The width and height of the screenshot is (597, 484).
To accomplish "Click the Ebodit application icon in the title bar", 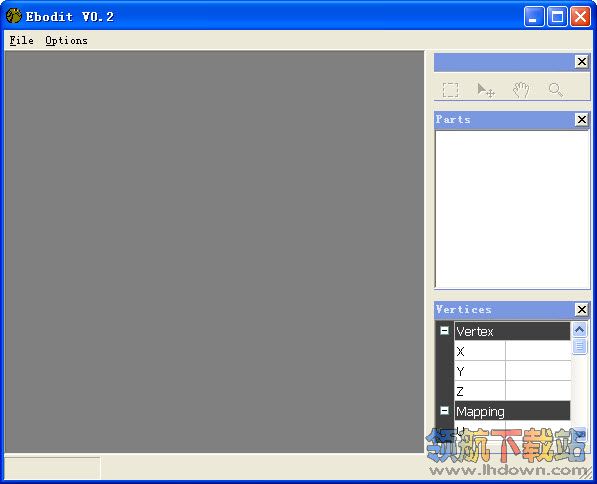I will (14, 16).
